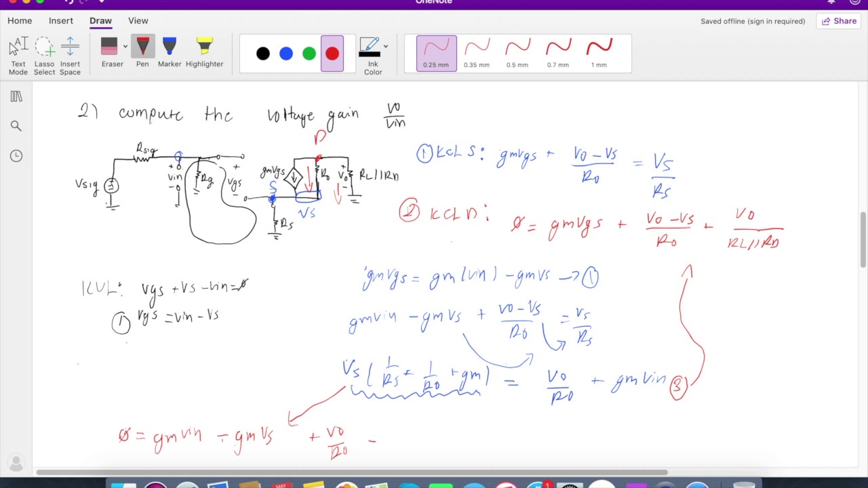Choose the green ink color

click(309, 54)
